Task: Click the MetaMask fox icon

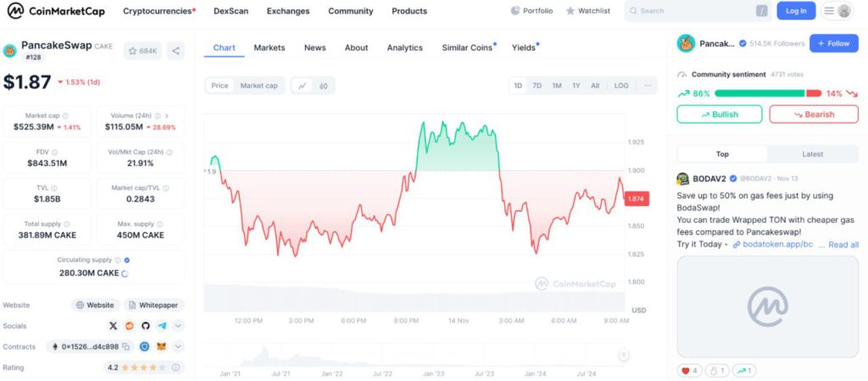Action: 161,346
